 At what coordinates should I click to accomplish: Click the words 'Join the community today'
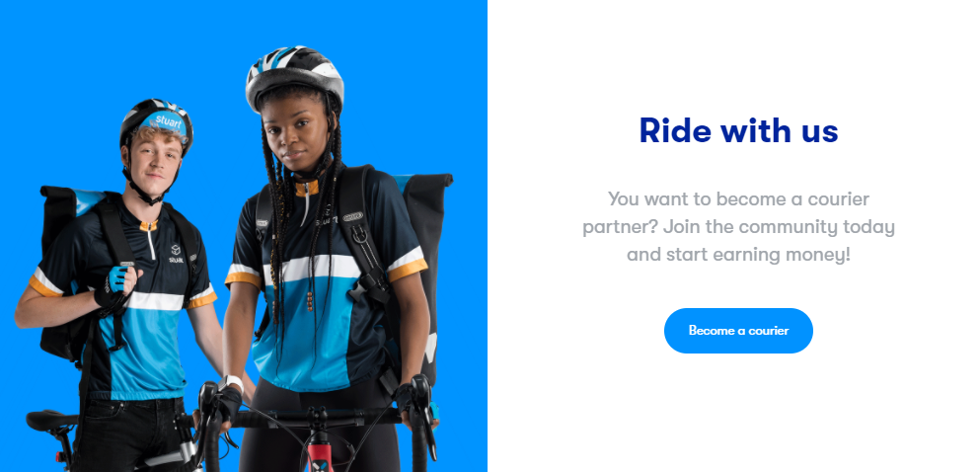[x=779, y=226]
